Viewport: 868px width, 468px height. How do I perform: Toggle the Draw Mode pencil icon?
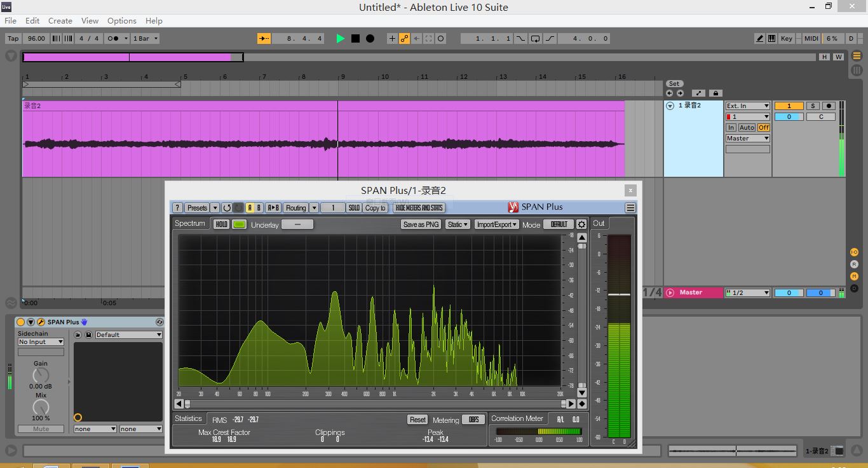coord(759,39)
